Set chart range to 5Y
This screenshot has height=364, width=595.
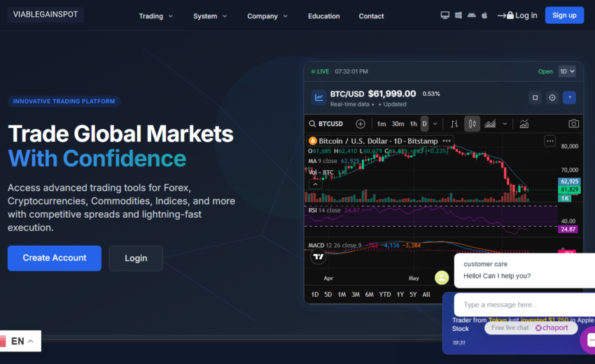[x=413, y=294]
